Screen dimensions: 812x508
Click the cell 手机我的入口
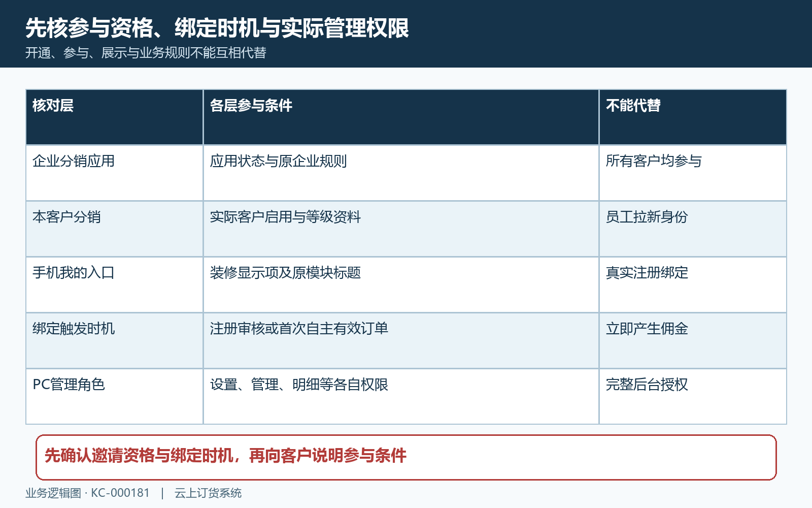click(114, 285)
